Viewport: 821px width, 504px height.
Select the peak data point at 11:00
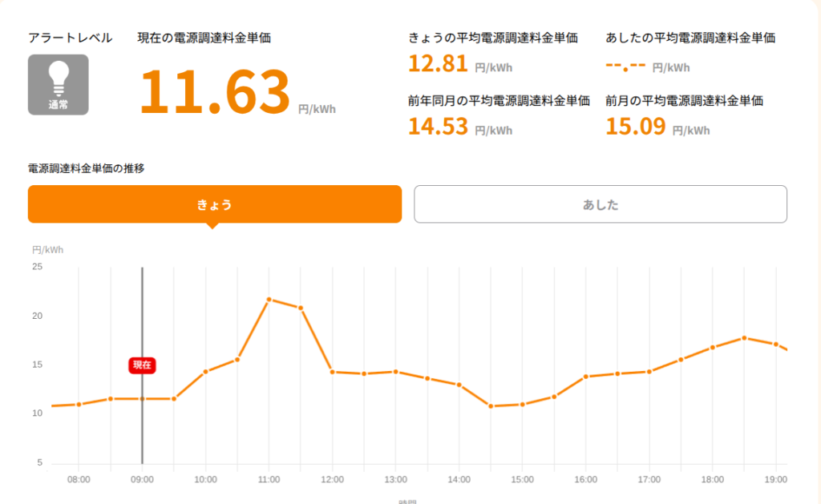coord(269,300)
